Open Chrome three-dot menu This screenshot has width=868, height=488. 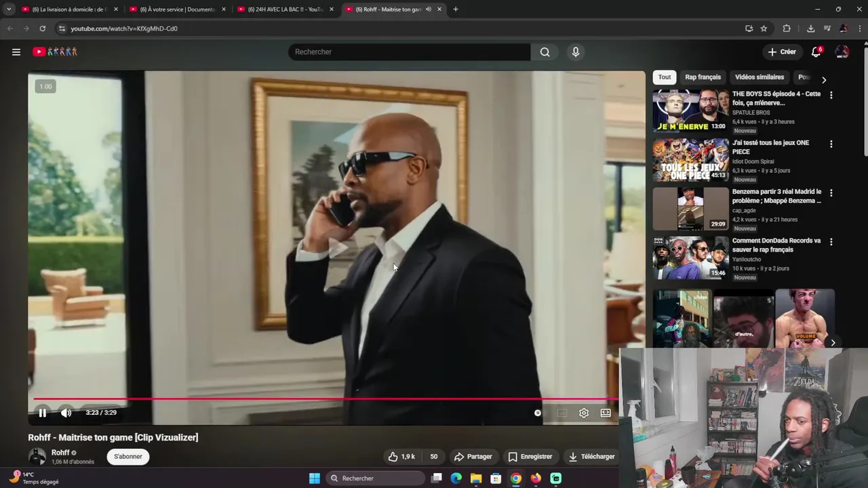point(860,28)
